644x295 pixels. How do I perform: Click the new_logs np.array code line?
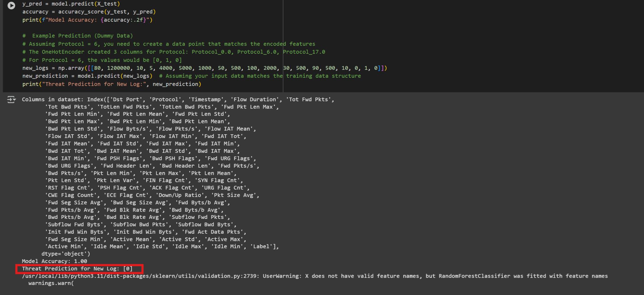coord(204,68)
